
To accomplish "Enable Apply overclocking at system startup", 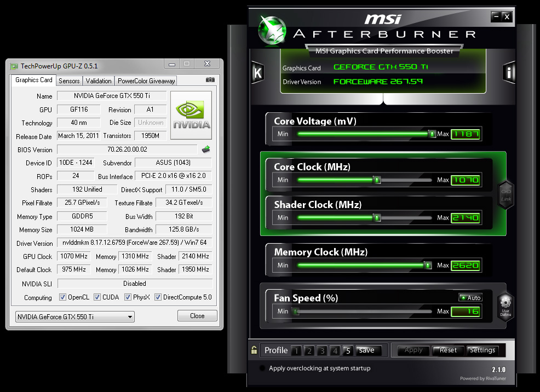I will (262, 368).
